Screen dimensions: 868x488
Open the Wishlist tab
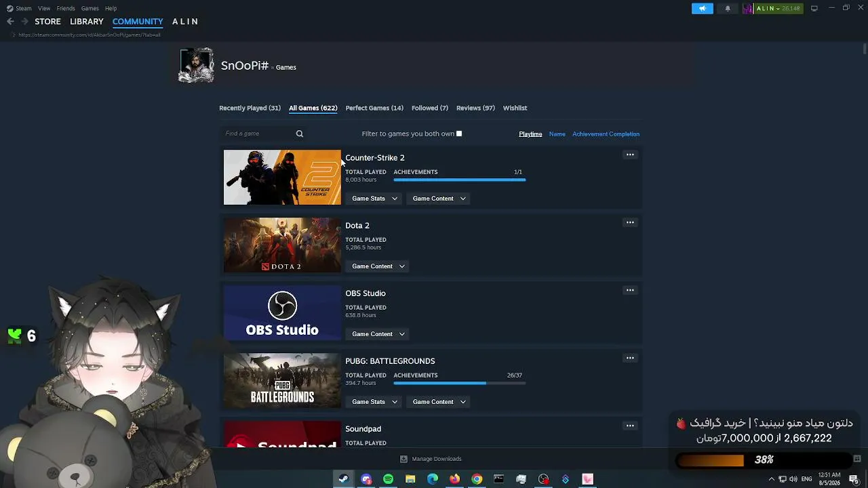[515, 108]
